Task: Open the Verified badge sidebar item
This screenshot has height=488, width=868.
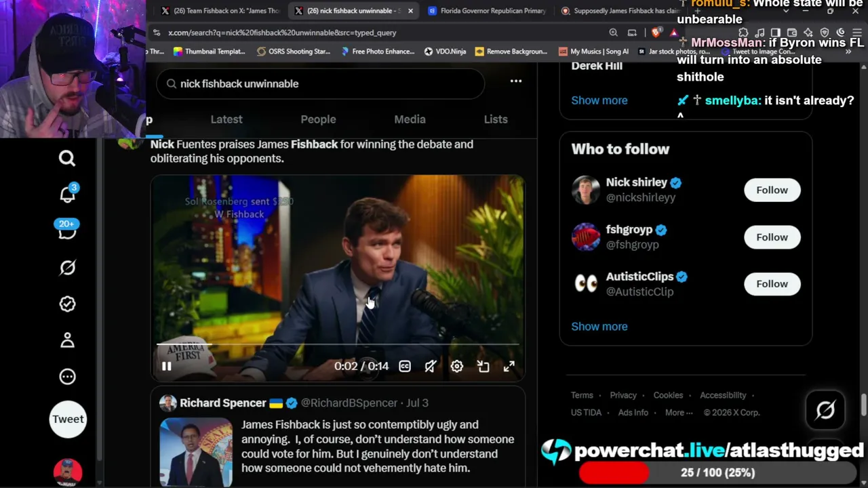Action: (67, 304)
